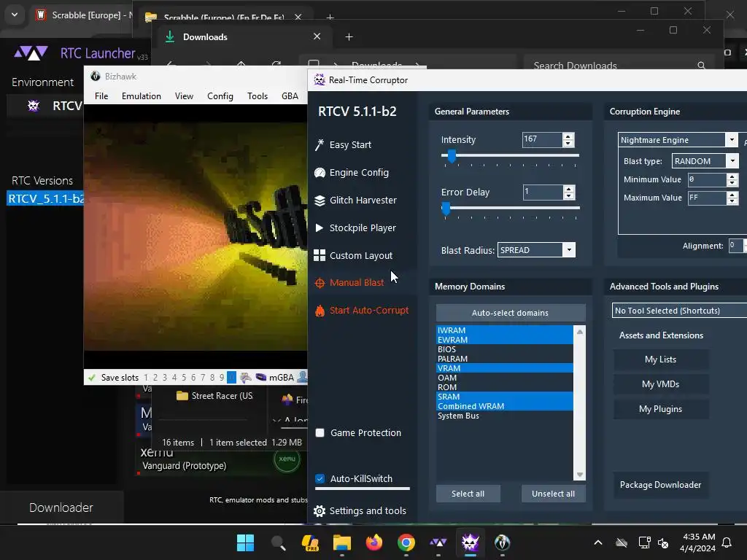Open Blast Radius SPREAD dropdown
The width and height of the screenshot is (747, 560).
click(x=569, y=250)
